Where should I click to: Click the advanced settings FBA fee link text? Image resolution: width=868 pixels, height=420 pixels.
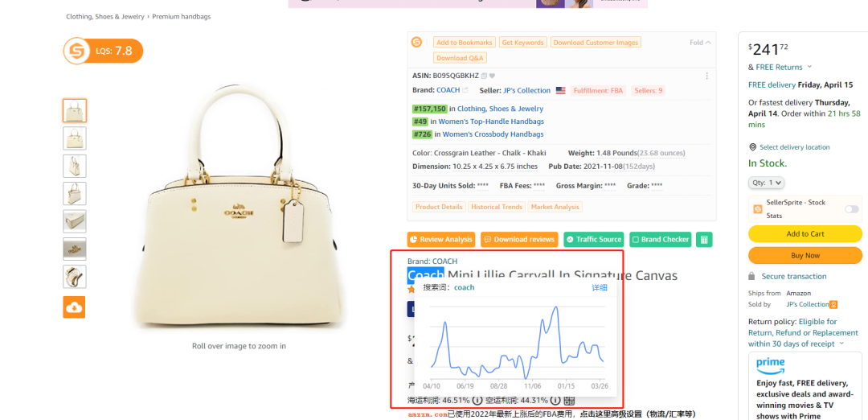[x=637, y=414]
